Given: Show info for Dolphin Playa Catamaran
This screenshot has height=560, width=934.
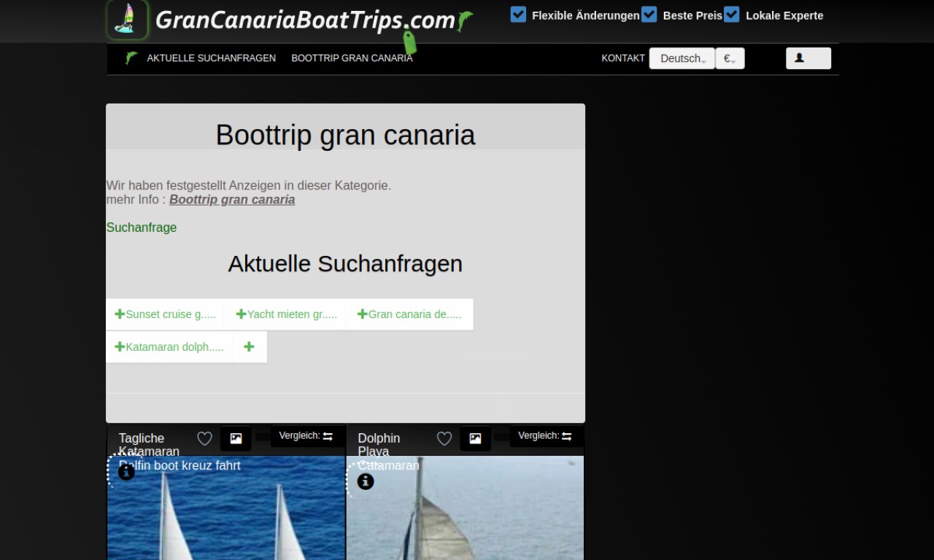Looking at the screenshot, I should point(366,481).
